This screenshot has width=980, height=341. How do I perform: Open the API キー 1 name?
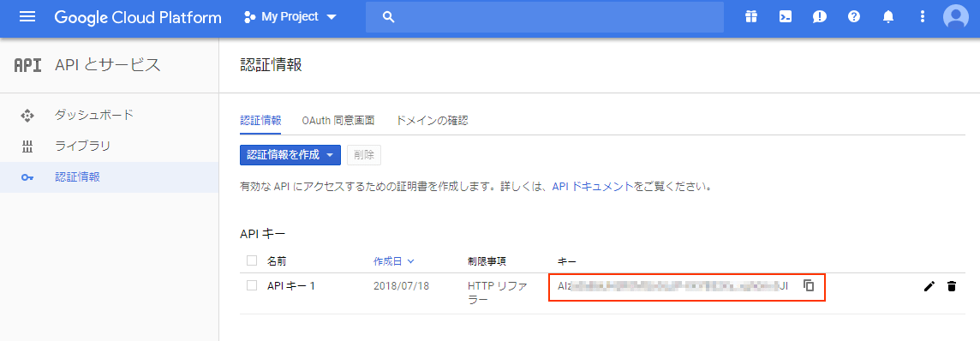coord(291,285)
